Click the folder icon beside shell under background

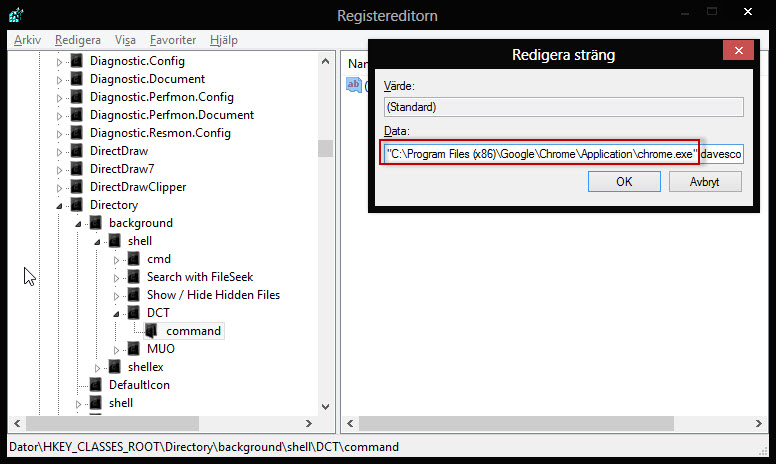(115, 241)
